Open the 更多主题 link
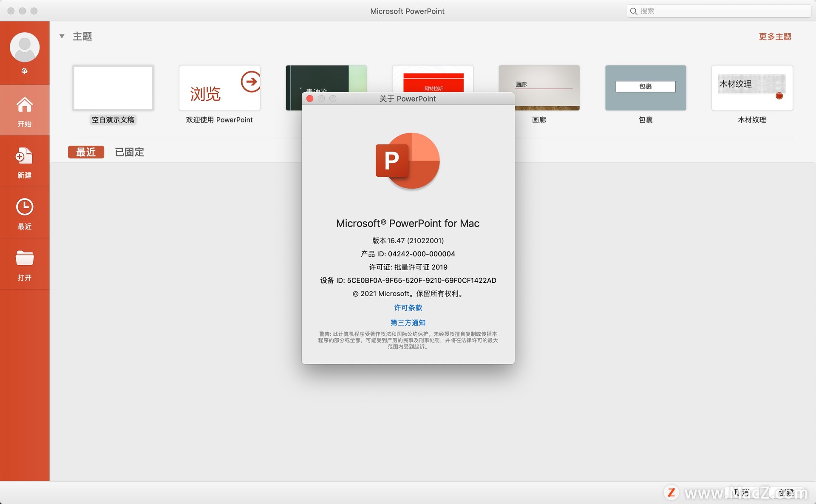Image resolution: width=816 pixels, height=504 pixels. coord(775,37)
